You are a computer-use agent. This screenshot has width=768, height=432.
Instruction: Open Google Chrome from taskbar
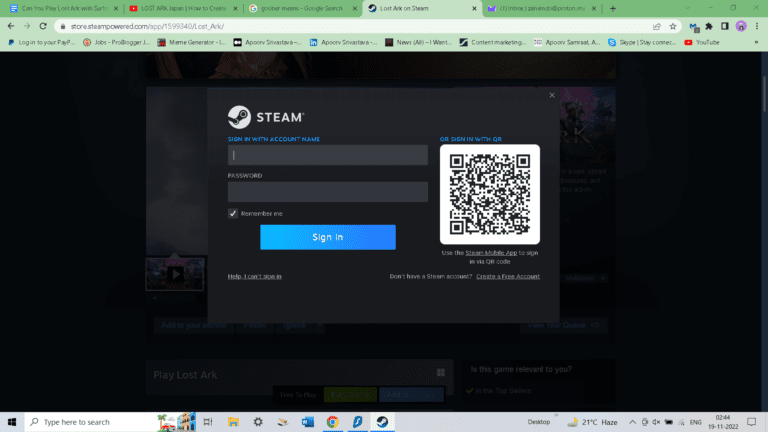point(333,422)
